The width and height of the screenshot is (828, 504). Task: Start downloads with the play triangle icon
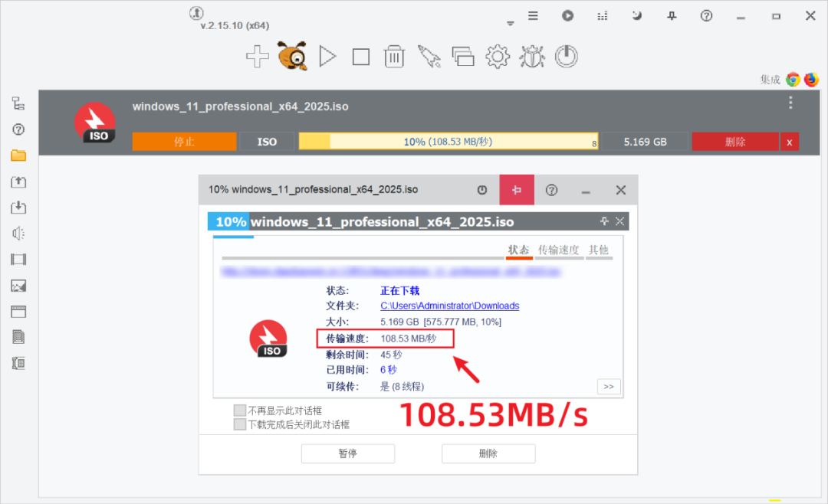(x=327, y=57)
